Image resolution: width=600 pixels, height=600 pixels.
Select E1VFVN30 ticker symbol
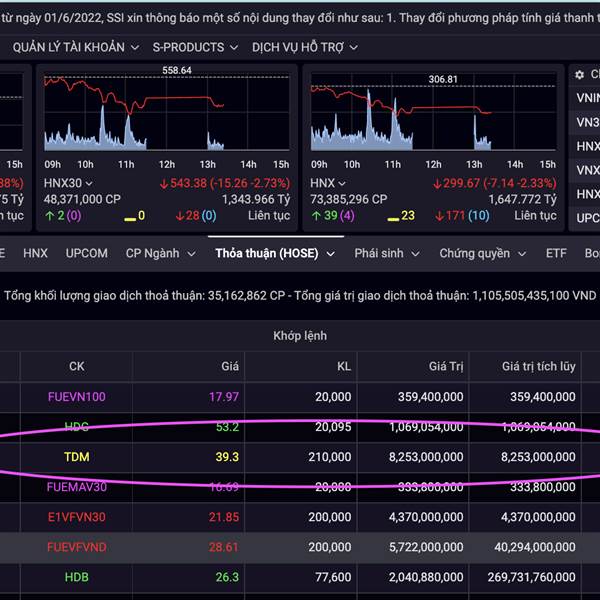pyautogui.click(x=77, y=517)
